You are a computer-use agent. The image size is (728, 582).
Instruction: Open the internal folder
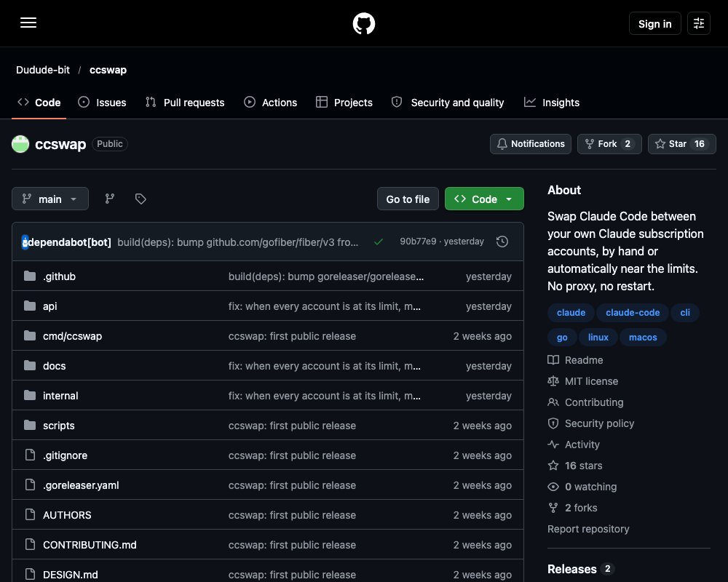point(60,396)
